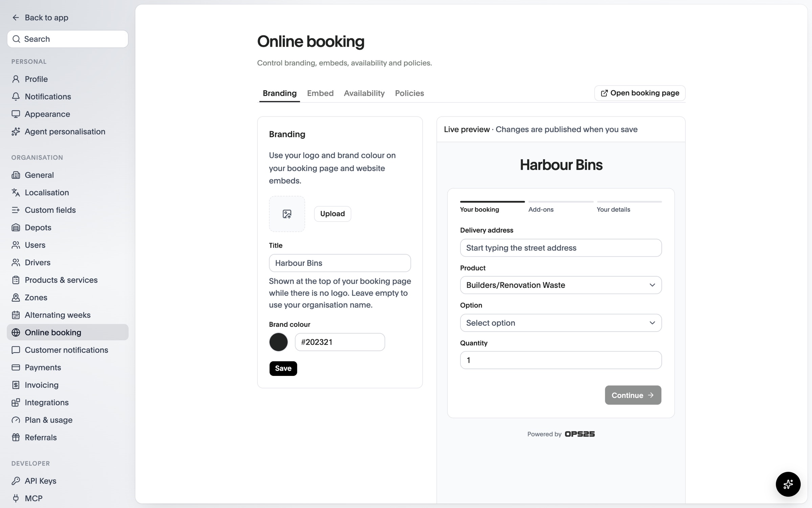
Task: Click the sidebar Search field
Action: click(x=68, y=39)
